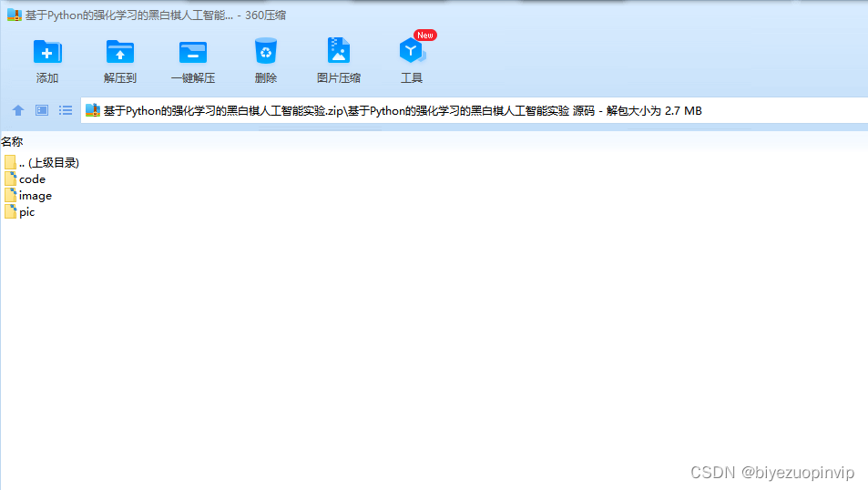Image resolution: width=868 pixels, height=490 pixels.
Task: Click the image folder icon
Action: (x=11, y=195)
